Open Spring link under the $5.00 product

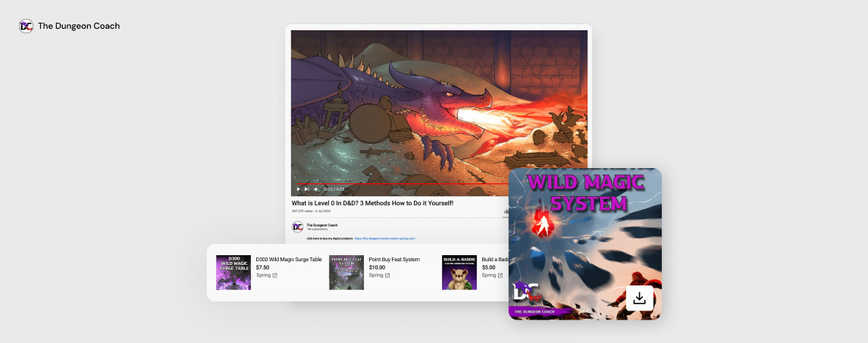(x=492, y=275)
